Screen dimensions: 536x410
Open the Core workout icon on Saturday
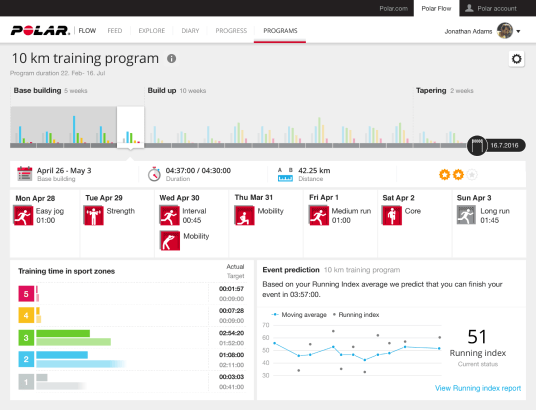point(392,215)
